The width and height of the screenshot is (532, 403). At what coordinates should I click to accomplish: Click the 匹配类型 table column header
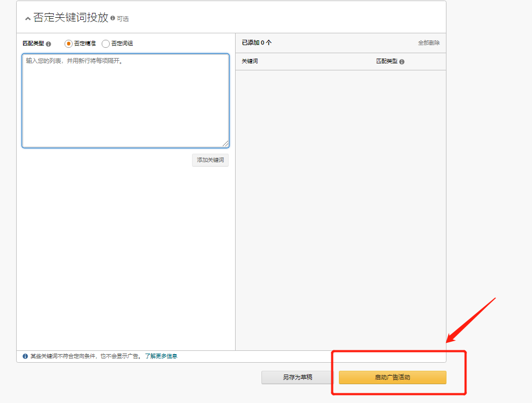pos(386,62)
